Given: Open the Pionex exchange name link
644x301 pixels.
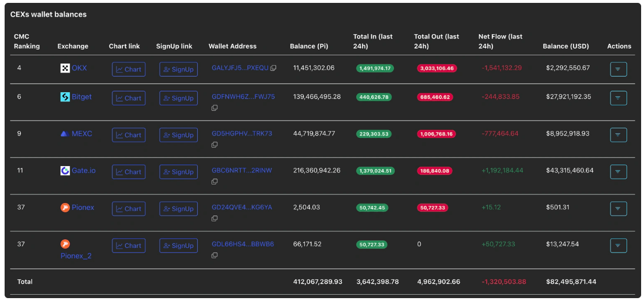Looking at the screenshot, I should pyautogui.click(x=82, y=208).
